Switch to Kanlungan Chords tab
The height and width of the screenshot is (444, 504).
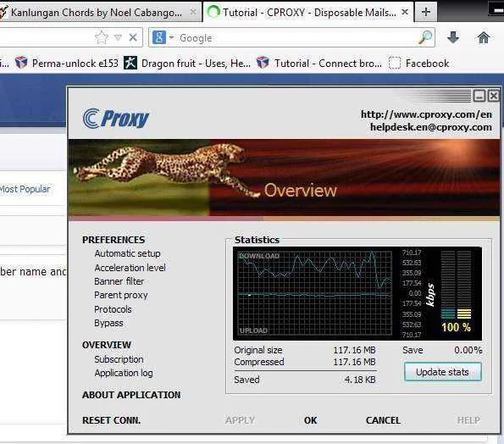click(x=100, y=12)
